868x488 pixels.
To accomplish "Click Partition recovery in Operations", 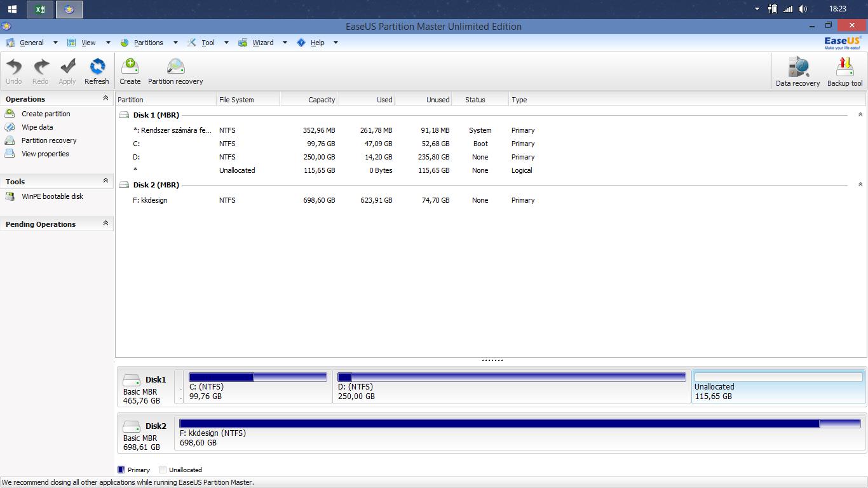I will point(49,140).
